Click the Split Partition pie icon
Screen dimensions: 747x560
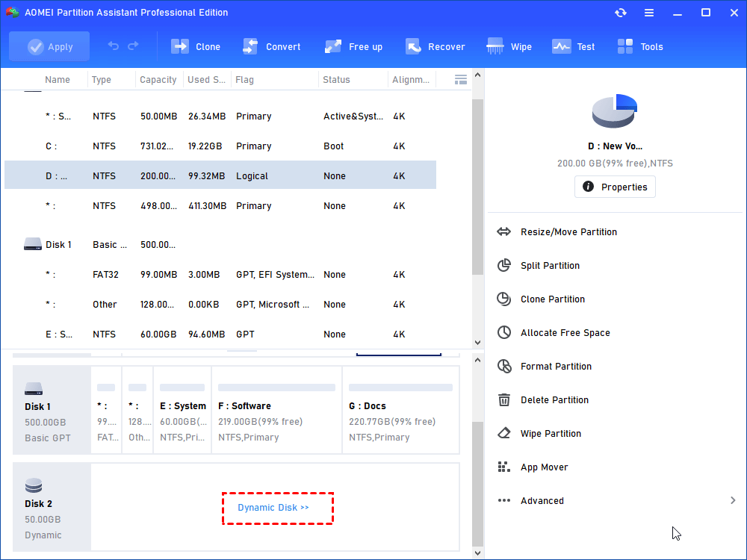point(504,265)
